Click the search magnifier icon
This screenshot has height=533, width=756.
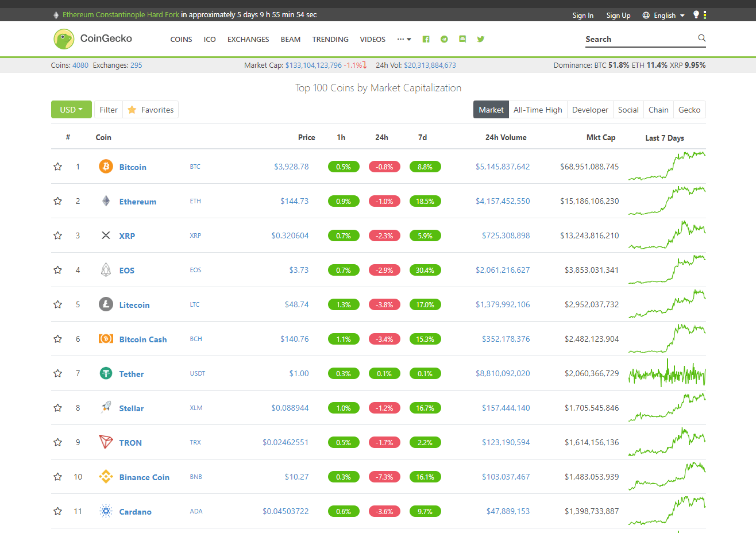(701, 38)
